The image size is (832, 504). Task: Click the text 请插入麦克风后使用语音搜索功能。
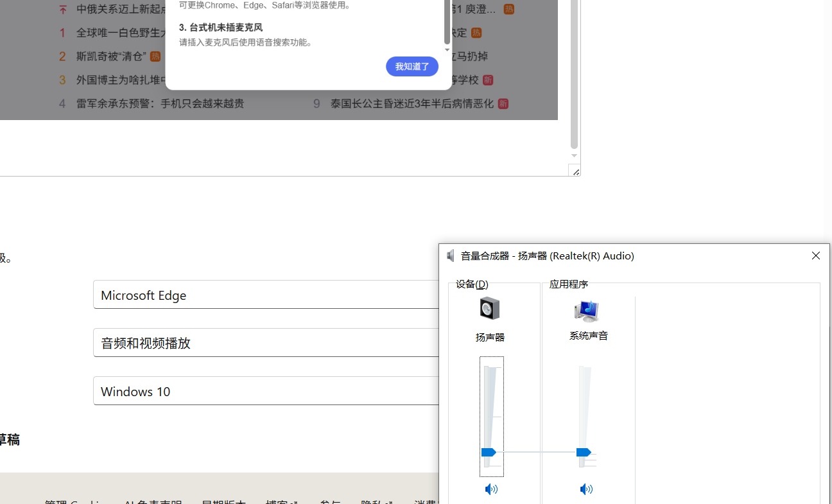click(x=247, y=42)
